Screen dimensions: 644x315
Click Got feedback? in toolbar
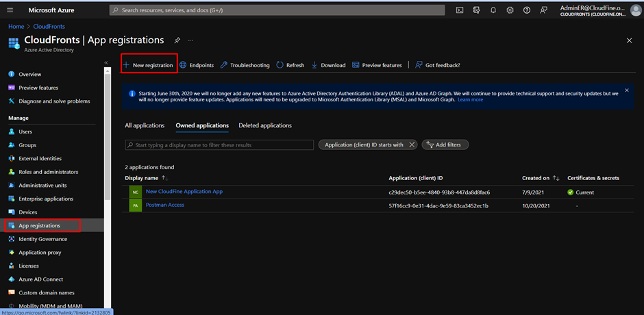(437, 65)
